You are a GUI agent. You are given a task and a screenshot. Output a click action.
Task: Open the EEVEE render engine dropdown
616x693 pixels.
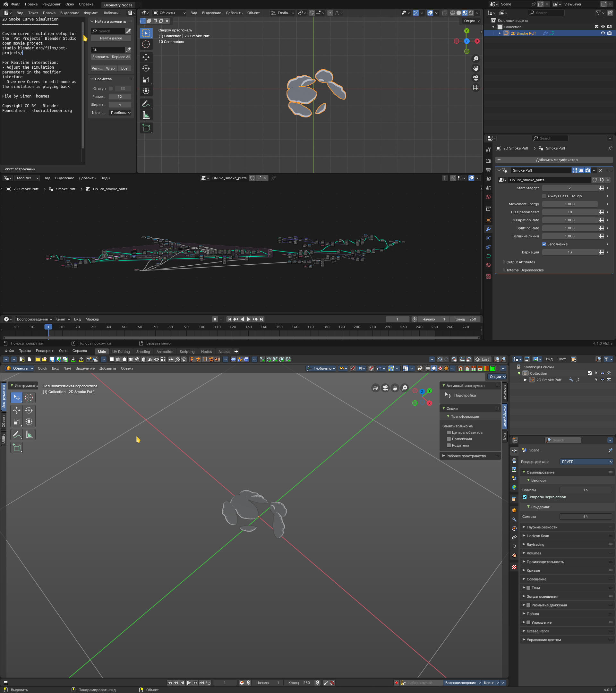(586, 462)
